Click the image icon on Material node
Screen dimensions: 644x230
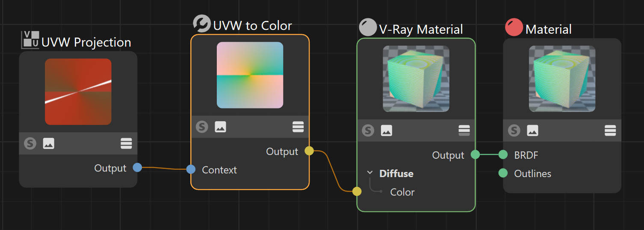532,131
